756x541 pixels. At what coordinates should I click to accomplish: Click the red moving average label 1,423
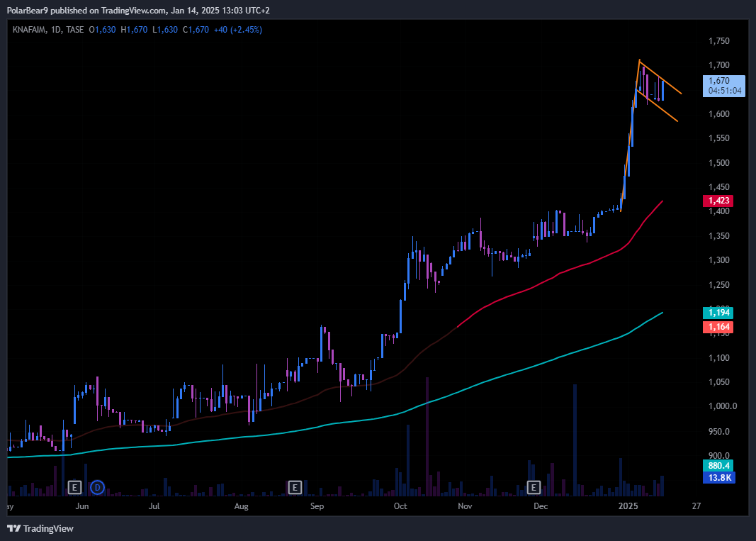tap(718, 200)
